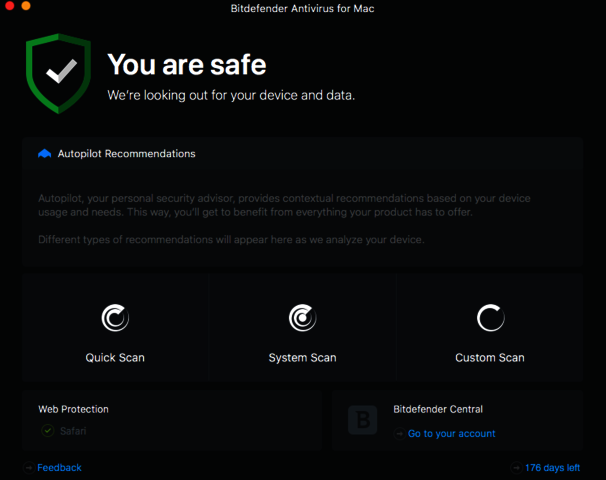Viewport: 606px width, 480px height.
Task: Run a scan via the System Scan label
Action: pos(302,358)
